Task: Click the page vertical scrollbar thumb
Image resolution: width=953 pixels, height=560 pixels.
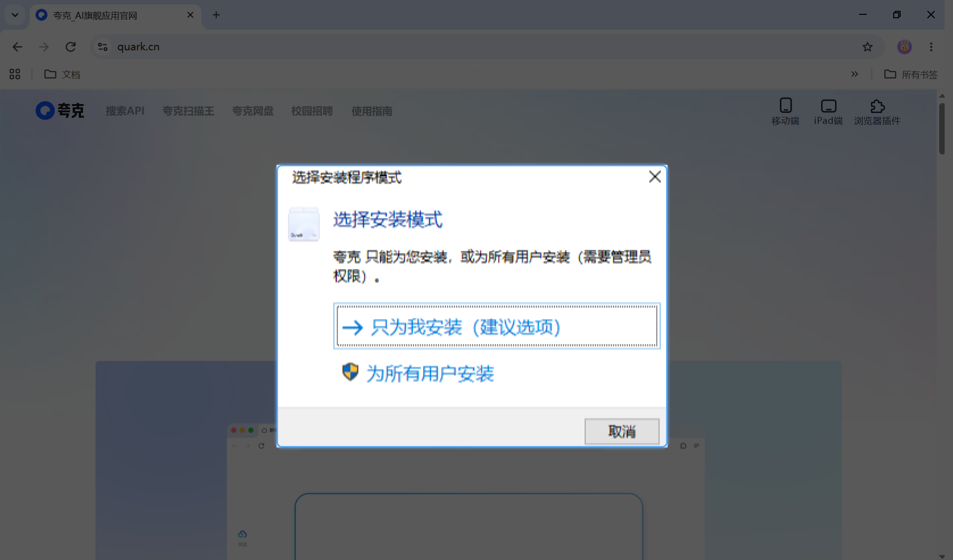Action: click(x=942, y=129)
